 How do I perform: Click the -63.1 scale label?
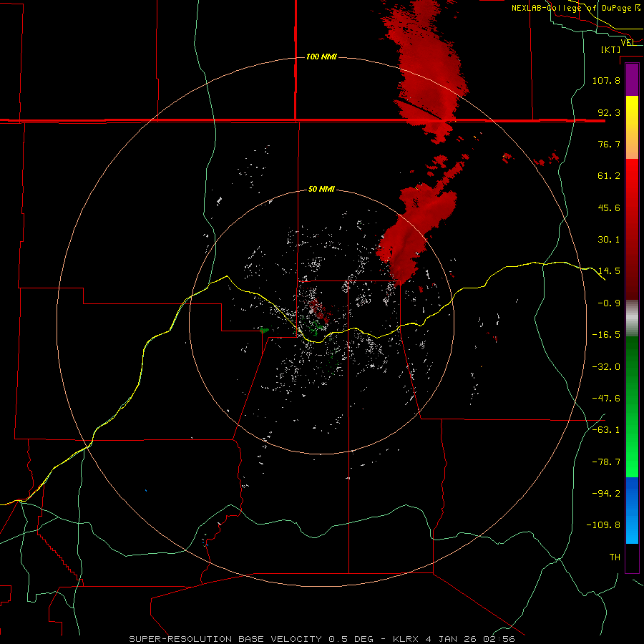pos(606,430)
